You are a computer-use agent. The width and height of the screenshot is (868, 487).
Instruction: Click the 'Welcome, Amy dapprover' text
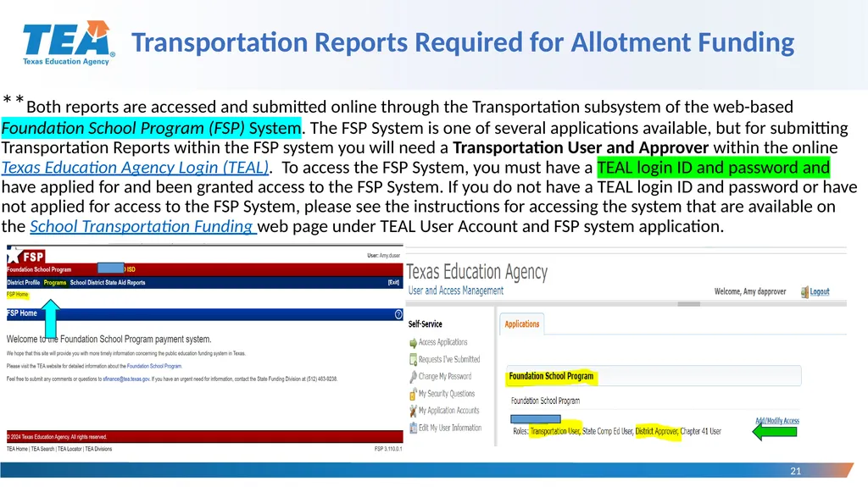pos(750,291)
